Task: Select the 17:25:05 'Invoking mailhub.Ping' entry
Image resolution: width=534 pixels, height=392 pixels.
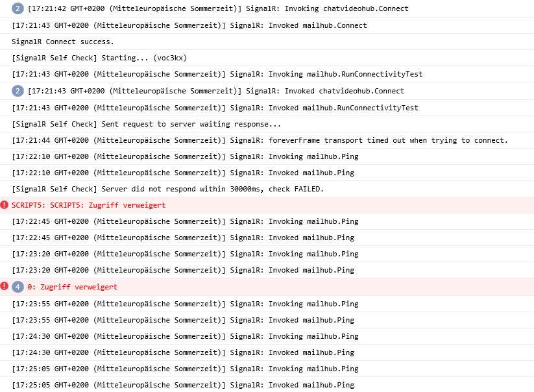Action: click(185, 369)
